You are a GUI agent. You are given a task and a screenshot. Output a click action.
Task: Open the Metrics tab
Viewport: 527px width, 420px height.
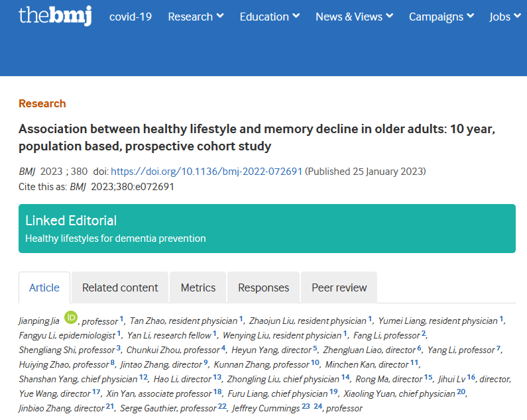[x=198, y=288]
